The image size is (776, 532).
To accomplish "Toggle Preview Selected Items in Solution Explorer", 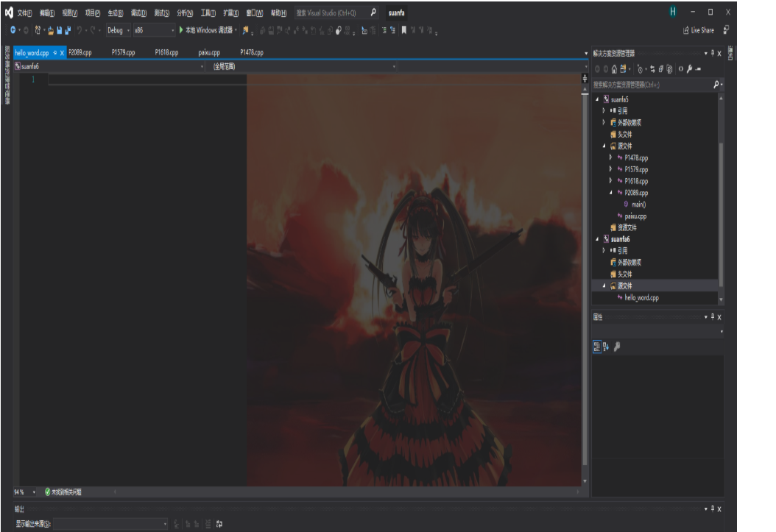I will (698, 69).
